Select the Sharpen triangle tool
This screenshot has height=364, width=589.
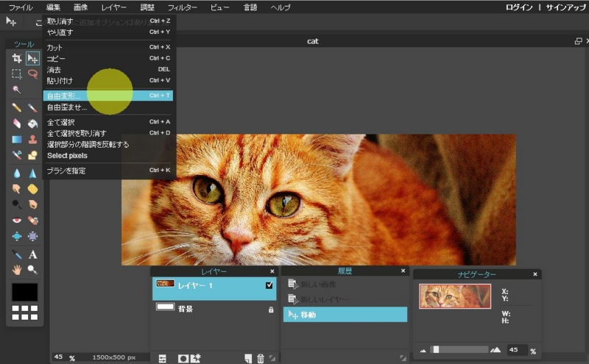pyautogui.click(x=32, y=174)
